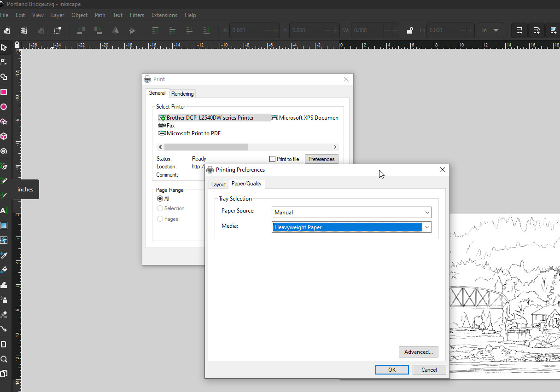Enable the Print to file checkbox

pos(273,159)
